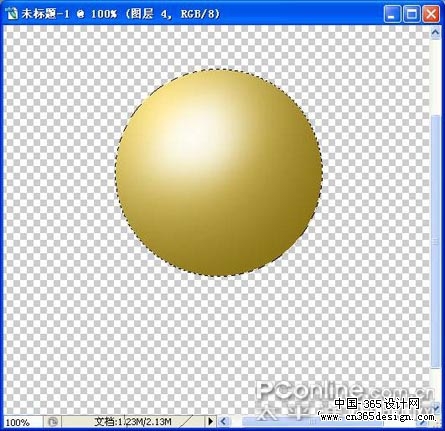Maximize the 未标题-1 document window
445x431 pixels.
(411, 14)
